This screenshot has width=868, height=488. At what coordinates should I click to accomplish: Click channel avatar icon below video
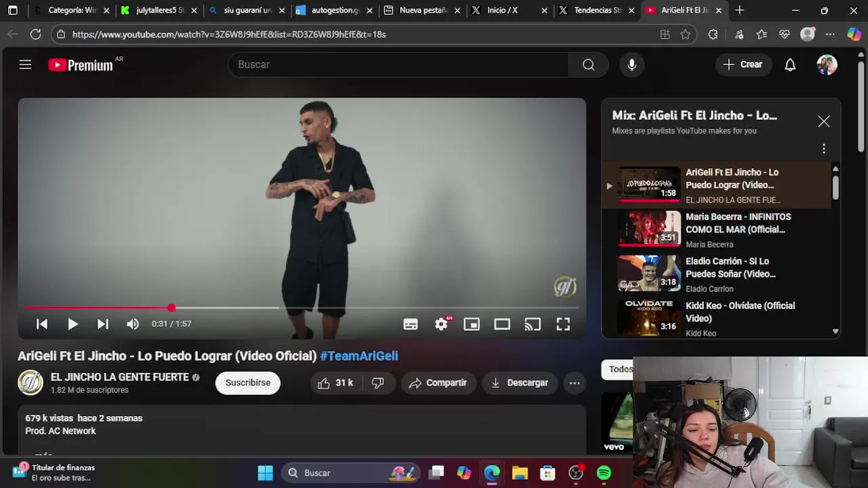point(31,383)
